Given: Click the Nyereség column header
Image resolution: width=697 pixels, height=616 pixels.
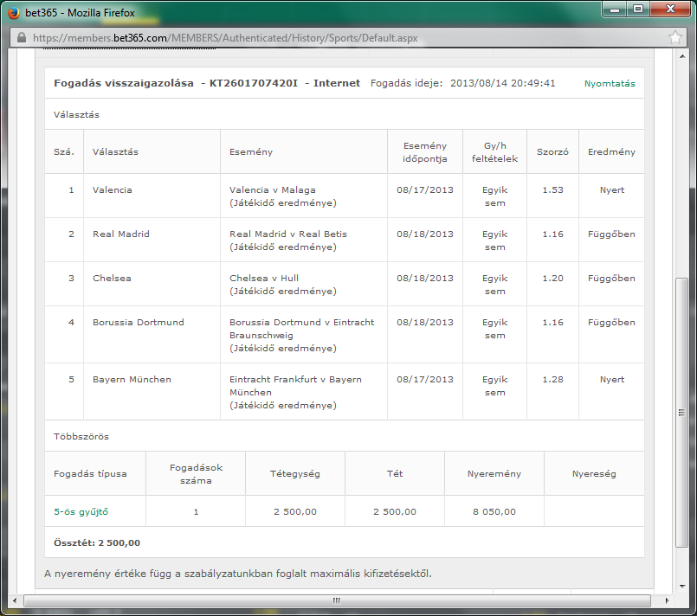Looking at the screenshot, I should click(594, 474).
